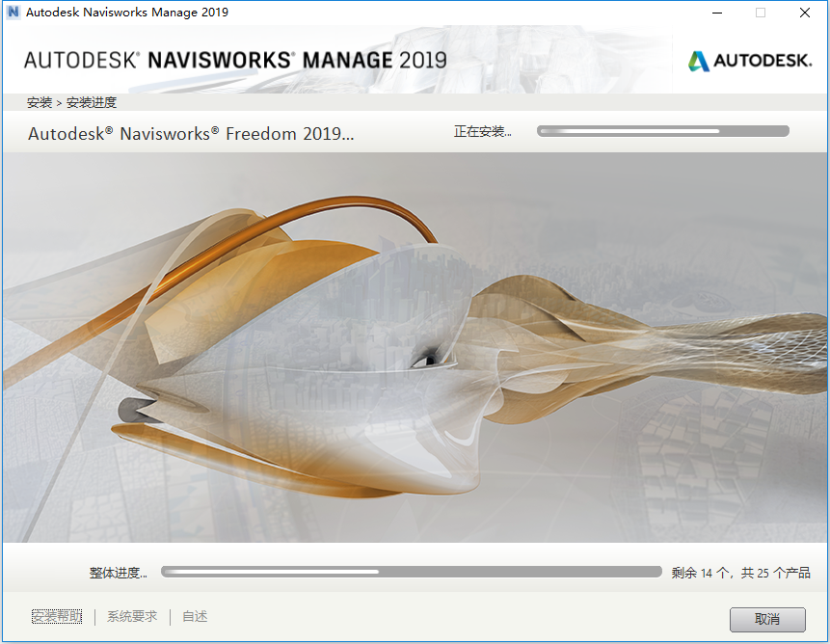Click the 正在安装 product progress bar

662,131
